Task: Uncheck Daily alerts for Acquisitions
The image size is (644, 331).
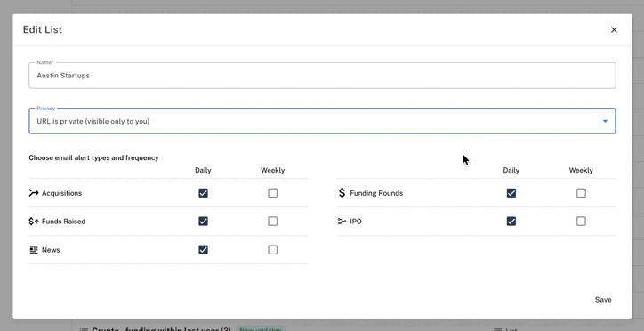Action: tap(203, 193)
